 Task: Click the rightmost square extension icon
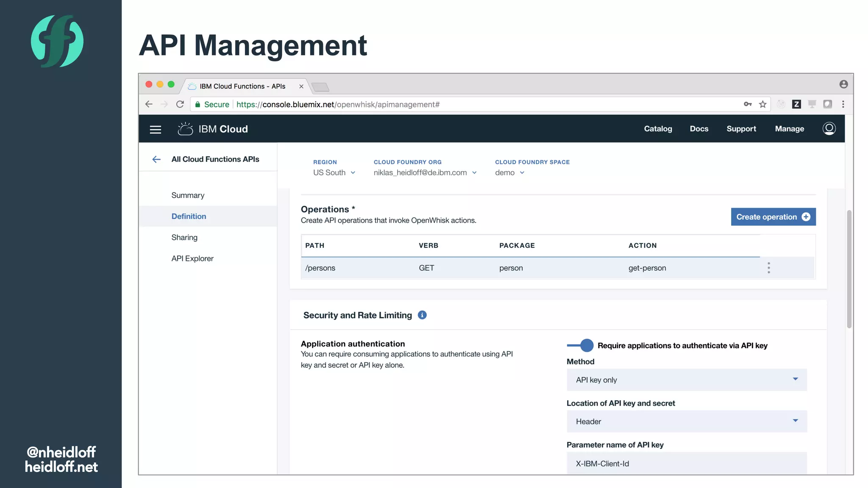coord(827,104)
